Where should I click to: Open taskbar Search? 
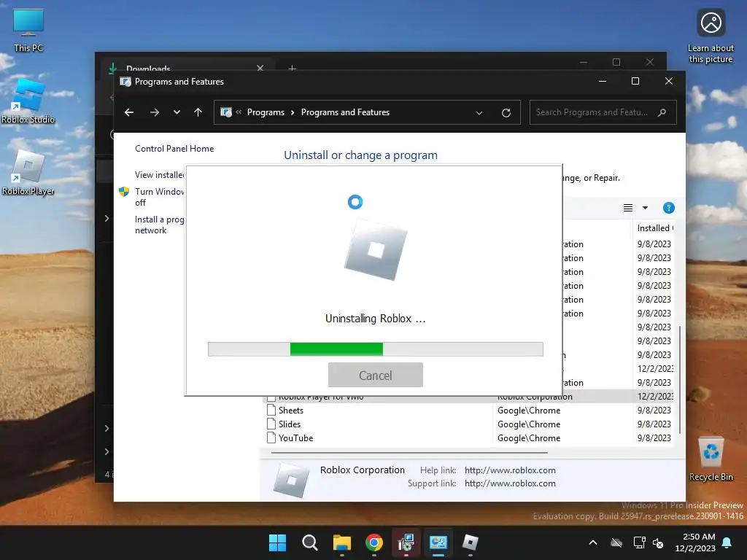pyautogui.click(x=309, y=542)
